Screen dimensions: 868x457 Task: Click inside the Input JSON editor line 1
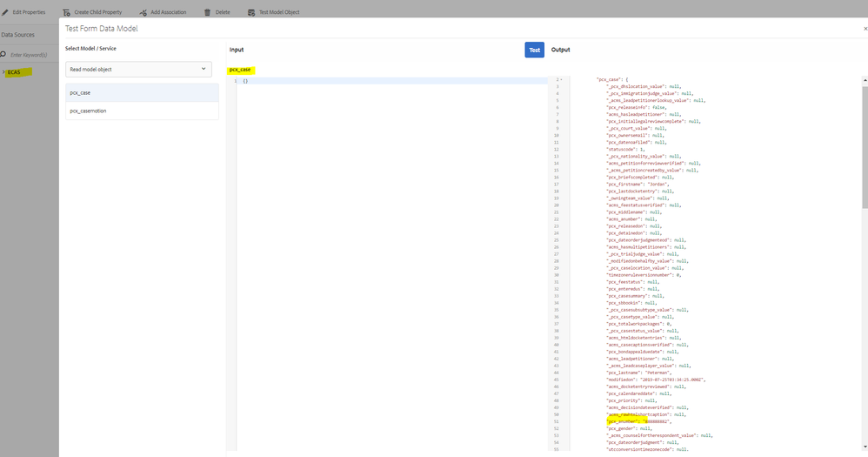tap(392, 81)
